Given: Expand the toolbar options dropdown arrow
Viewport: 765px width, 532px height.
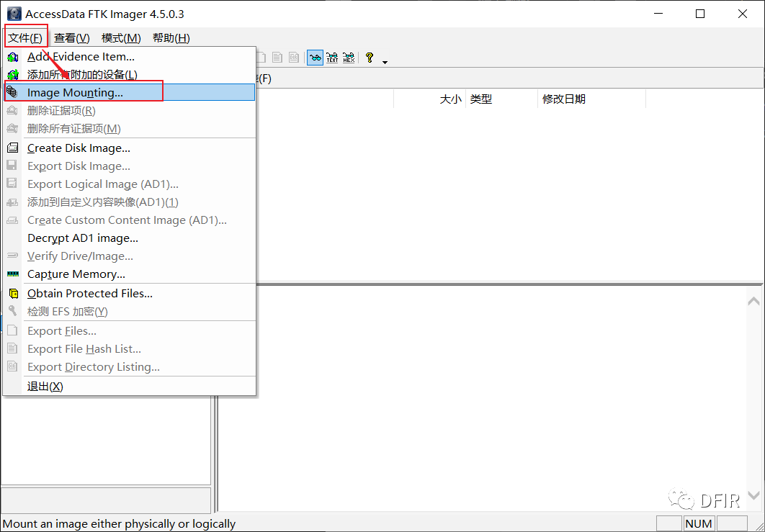Looking at the screenshot, I should point(385,62).
